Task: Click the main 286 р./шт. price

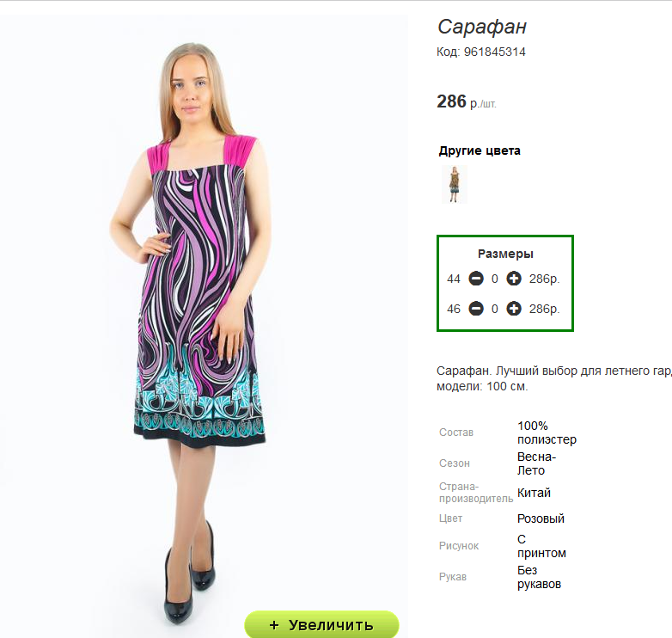Action: pos(467,102)
